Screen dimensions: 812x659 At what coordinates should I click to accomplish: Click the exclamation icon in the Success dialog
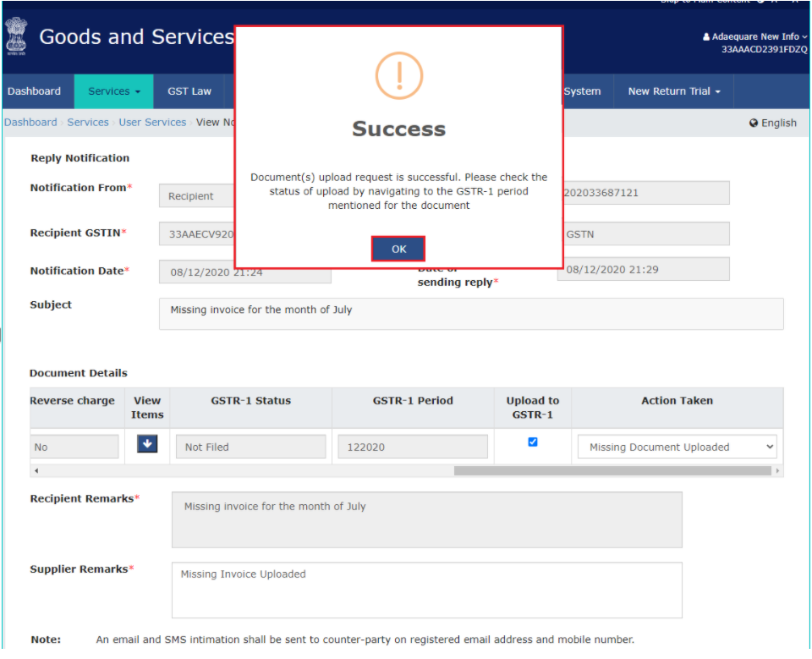pyautogui.click(x=398, y=75)
